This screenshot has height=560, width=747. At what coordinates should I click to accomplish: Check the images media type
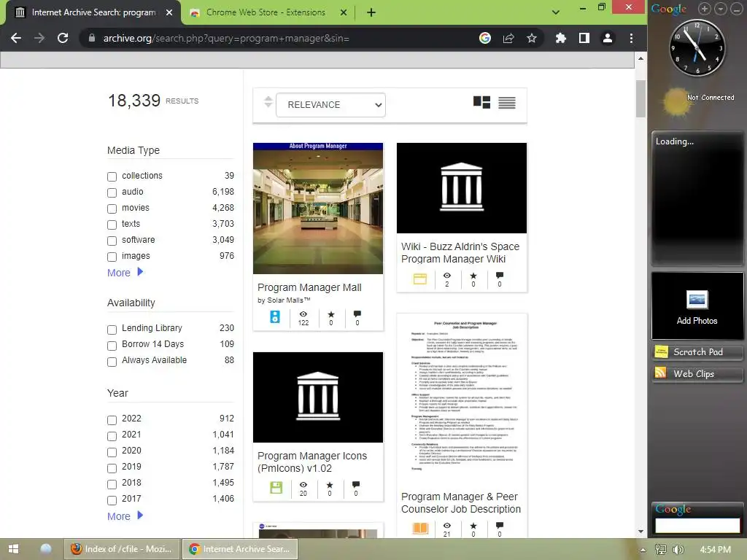(112, 257)
